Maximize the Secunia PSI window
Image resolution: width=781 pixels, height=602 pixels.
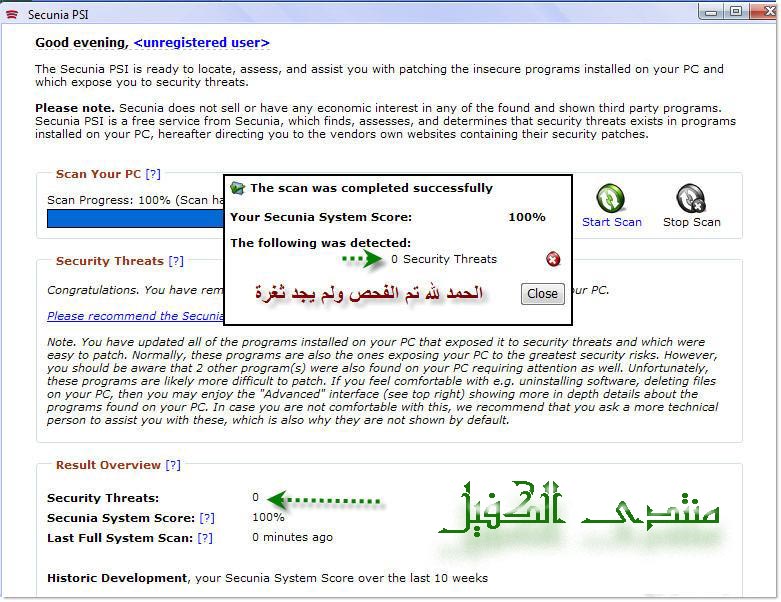click(x=735, y=11)
